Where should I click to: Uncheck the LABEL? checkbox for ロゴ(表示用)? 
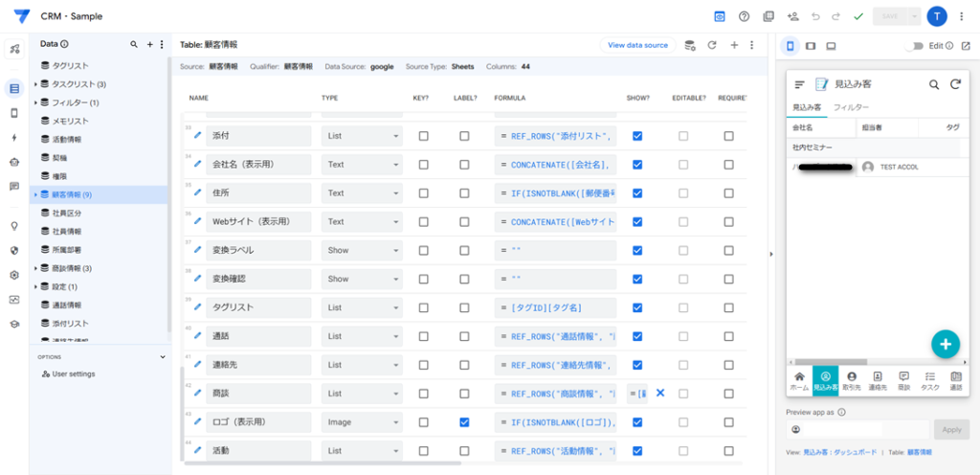(x=464, y=422)
